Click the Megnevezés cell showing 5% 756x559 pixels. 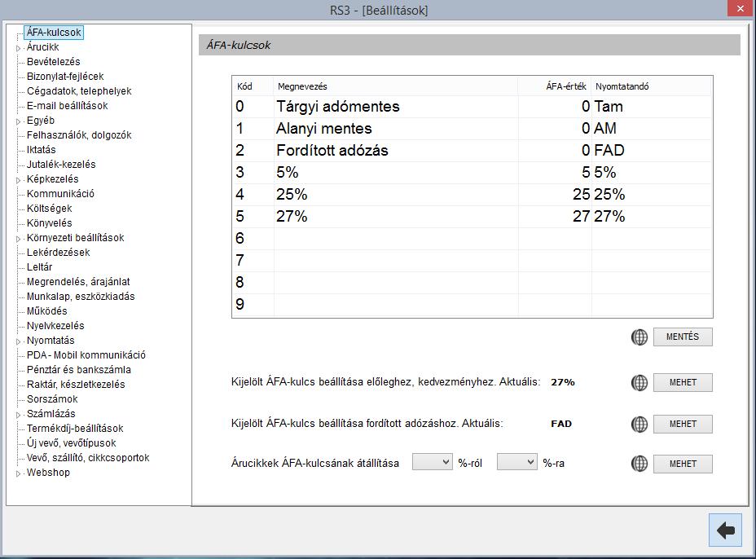(396, 172)
